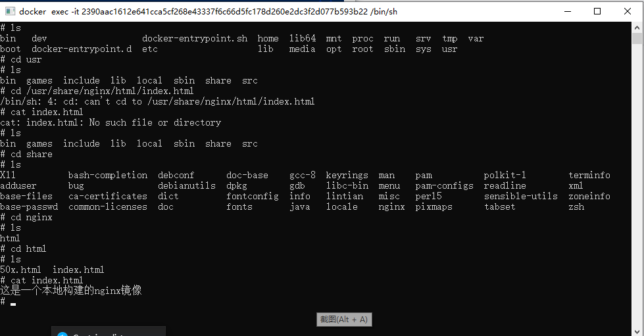Click the '# cd html' command line
Screen dimensions: 644x336
(x=24, y=249)
